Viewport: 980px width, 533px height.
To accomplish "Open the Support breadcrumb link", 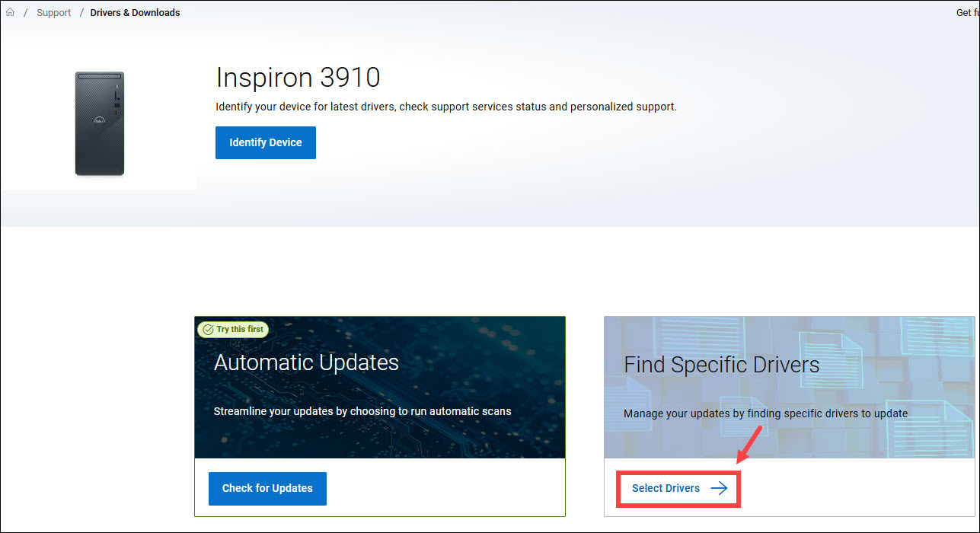I will coord(53,13).
